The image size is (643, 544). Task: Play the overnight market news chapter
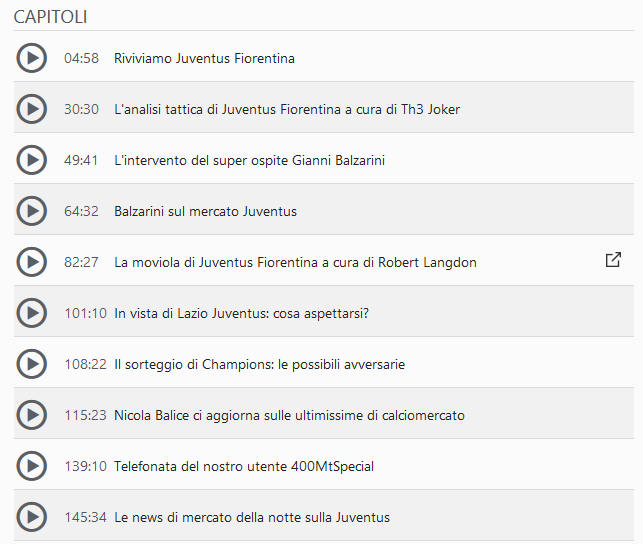tap(32, 517)
